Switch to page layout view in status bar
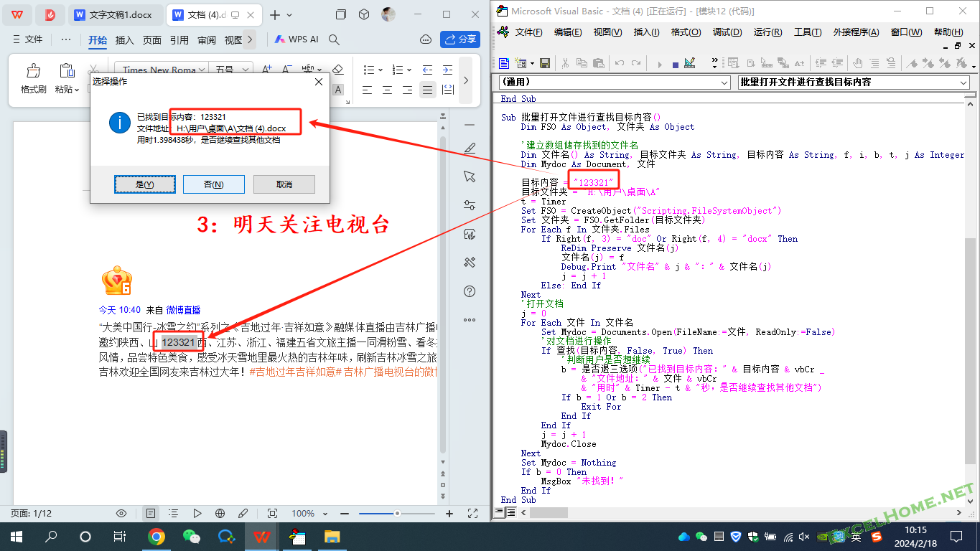980x551 pixels. click(x=151, y=514)
